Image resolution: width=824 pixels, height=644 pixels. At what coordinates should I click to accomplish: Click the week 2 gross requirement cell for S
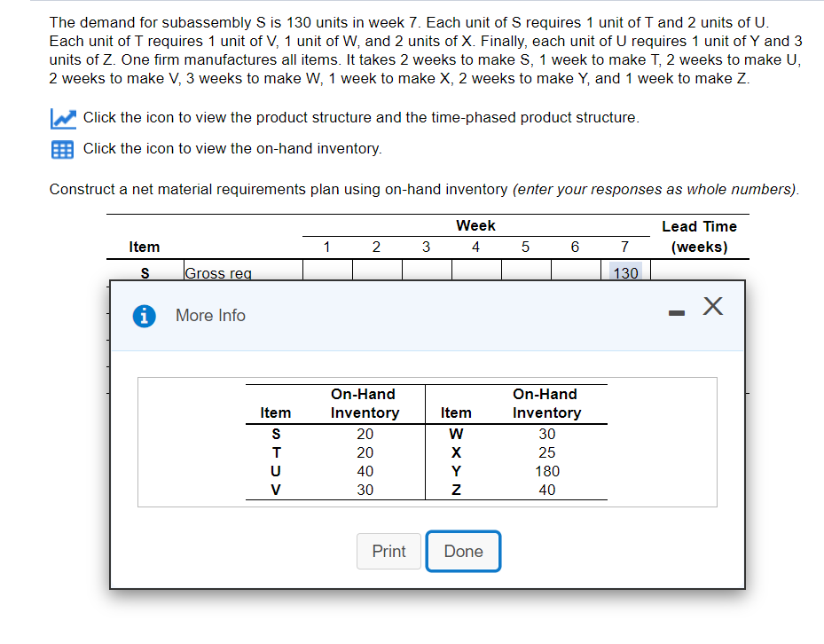(377, 271)
